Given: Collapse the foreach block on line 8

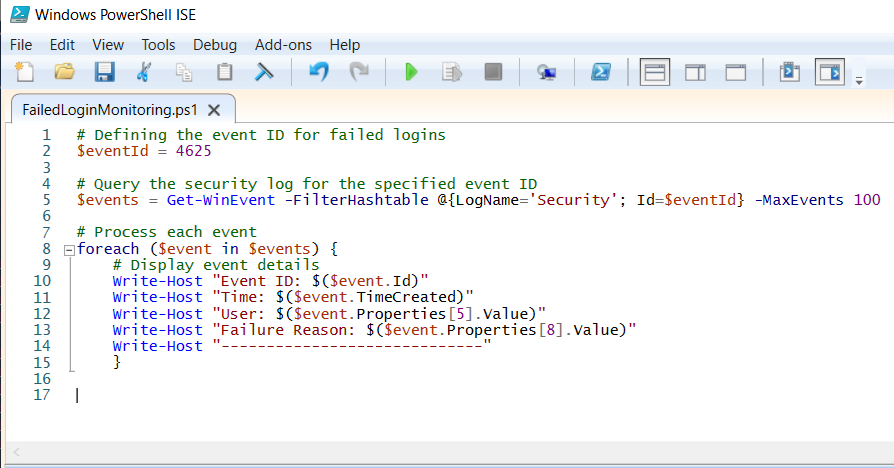Looking at the screenshot, I should click(x=69, y=250).
